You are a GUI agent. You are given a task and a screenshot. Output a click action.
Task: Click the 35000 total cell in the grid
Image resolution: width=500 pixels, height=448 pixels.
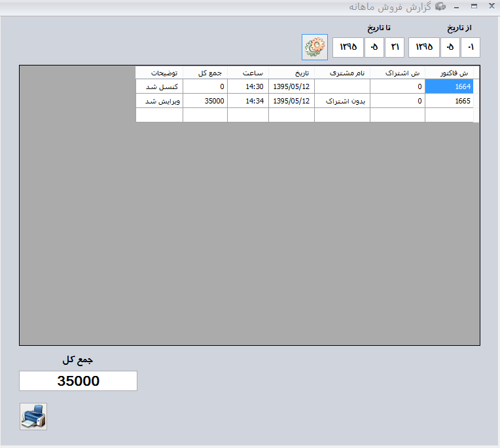205,101
